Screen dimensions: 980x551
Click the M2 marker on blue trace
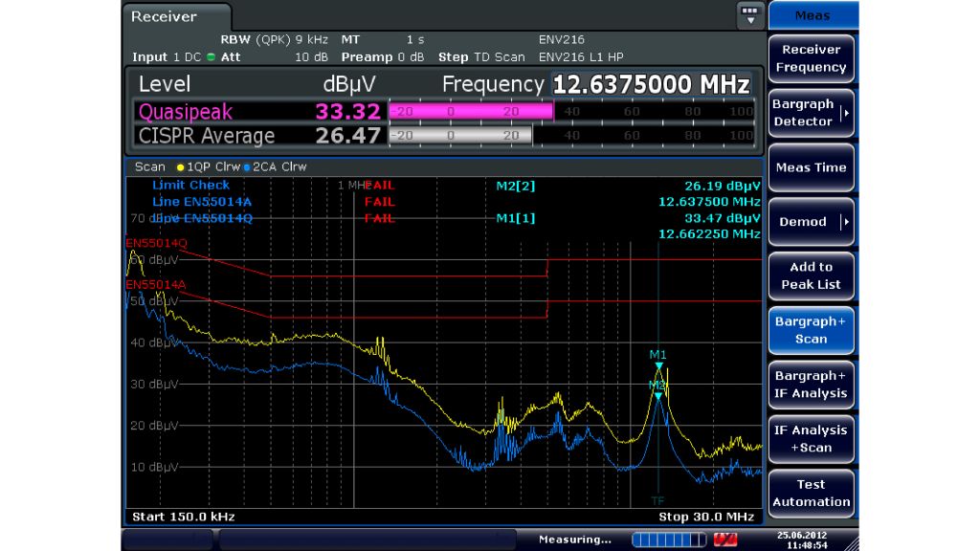click(658, 394)
